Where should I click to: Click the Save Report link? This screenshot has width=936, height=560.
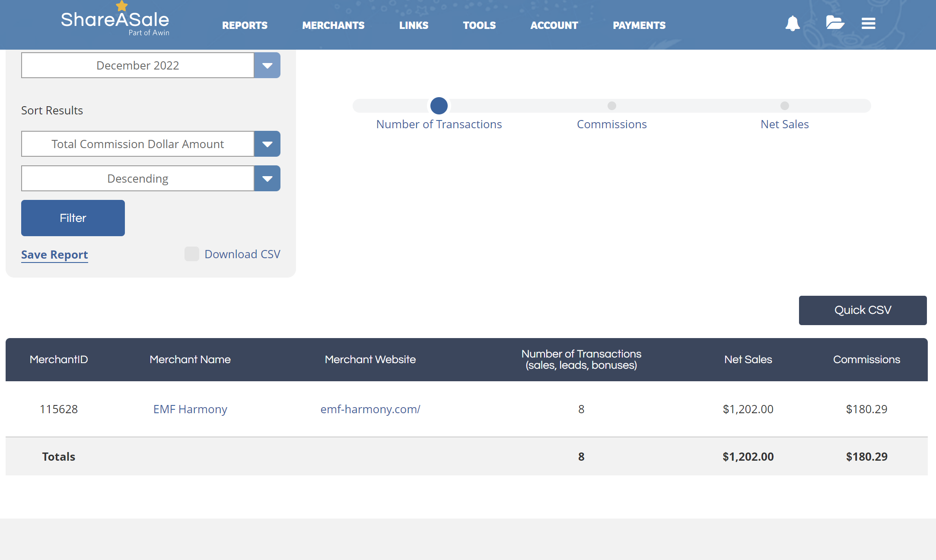click(x=54, y=255)
